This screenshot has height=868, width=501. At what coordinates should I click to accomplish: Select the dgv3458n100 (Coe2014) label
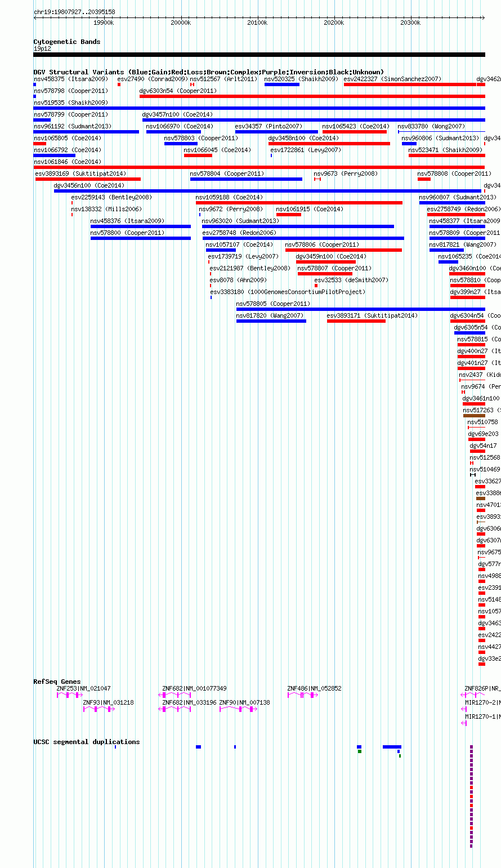[303, 138]
